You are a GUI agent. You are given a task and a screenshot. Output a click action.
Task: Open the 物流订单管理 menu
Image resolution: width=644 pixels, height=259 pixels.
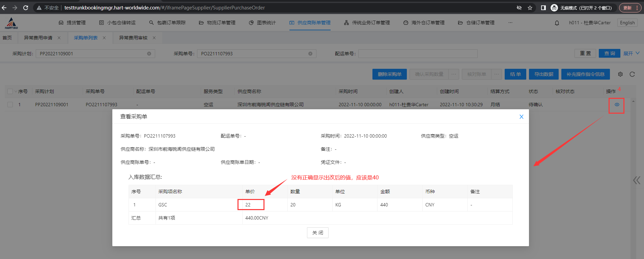click(x=217, y=23)
